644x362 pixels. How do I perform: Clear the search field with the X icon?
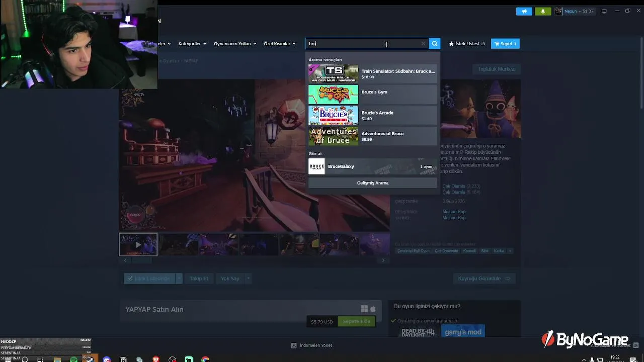(423, 44)
